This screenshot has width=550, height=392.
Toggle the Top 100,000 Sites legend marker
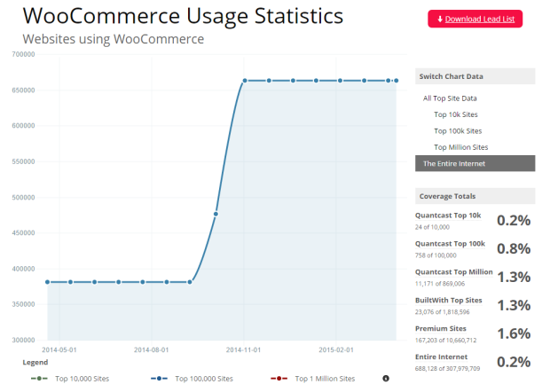160,379
